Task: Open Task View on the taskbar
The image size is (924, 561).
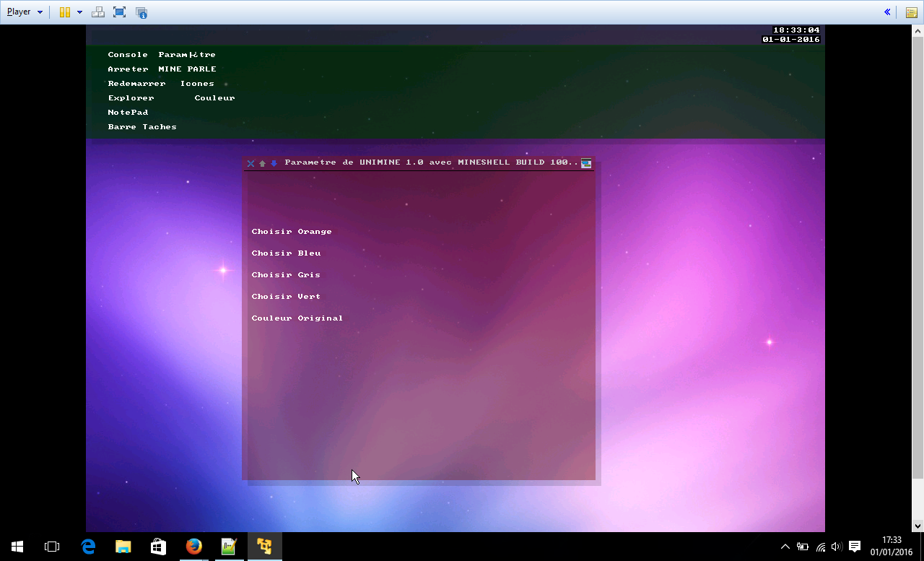Action: (52, 547)
